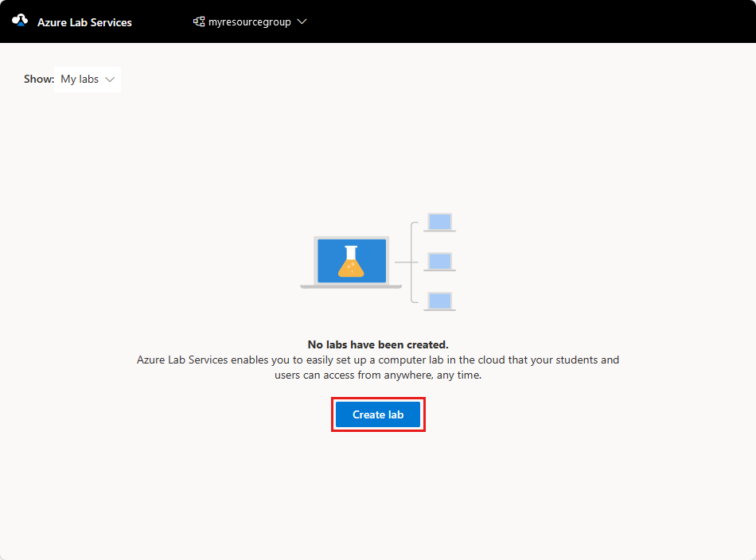Open the Azure Lab Services home via title
756x560 pixels.
[x=84, y=21]
